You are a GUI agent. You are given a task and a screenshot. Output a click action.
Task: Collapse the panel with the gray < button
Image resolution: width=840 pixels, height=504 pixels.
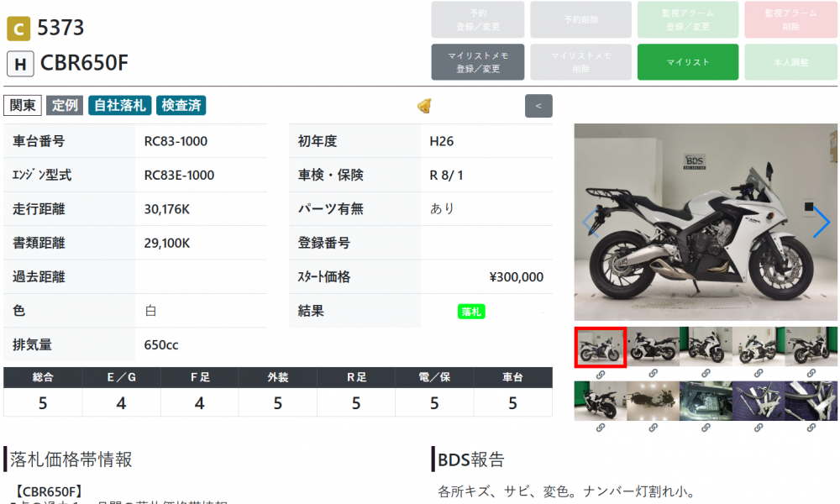[x=538, y=106]
